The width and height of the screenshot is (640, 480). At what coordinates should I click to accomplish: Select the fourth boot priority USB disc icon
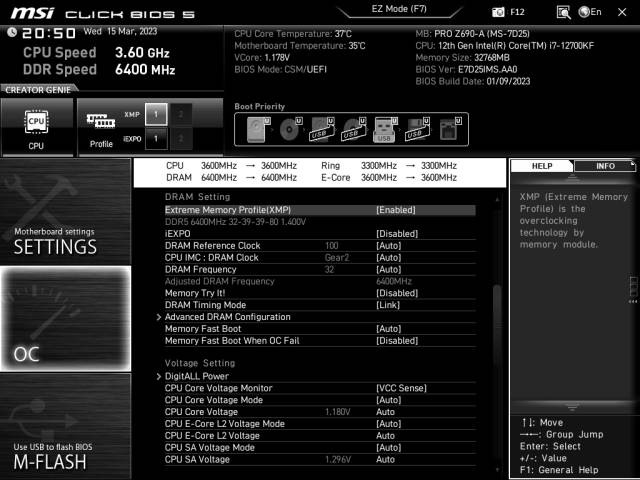(x=353, y=129)
